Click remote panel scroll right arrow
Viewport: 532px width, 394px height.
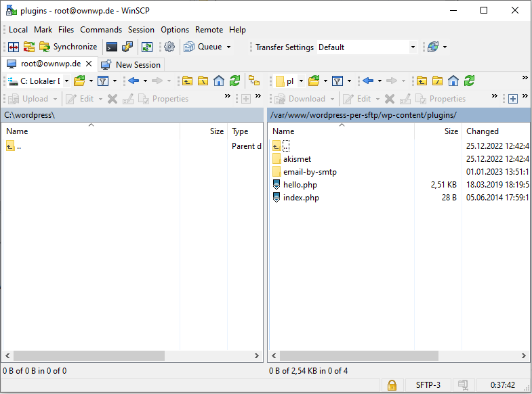coord(523,355)
